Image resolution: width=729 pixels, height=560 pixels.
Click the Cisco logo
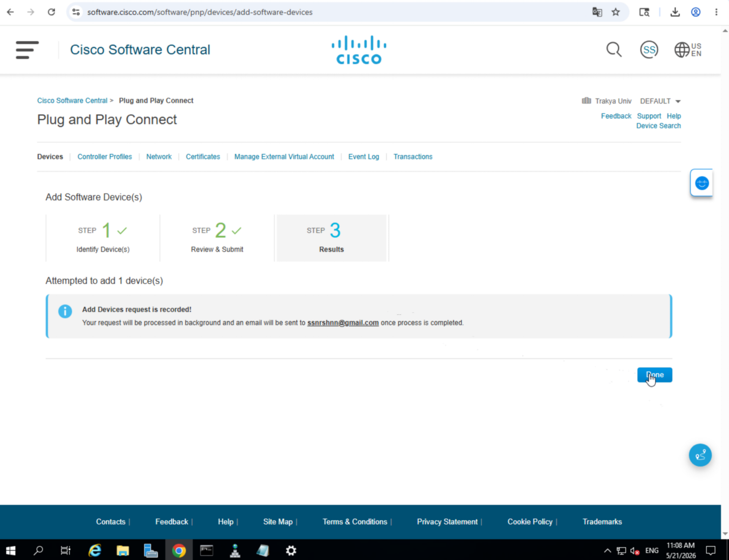click(359, 50)
